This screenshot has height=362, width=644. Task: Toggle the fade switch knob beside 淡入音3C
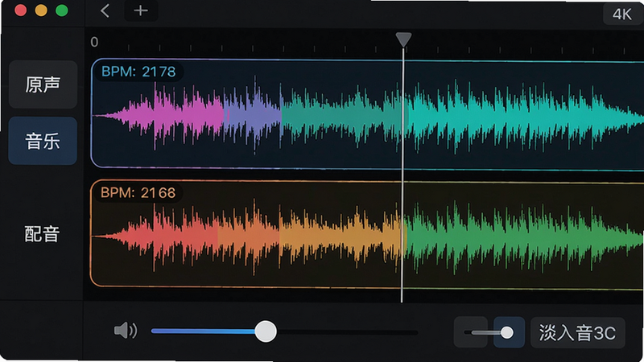[x=507, y=332]
